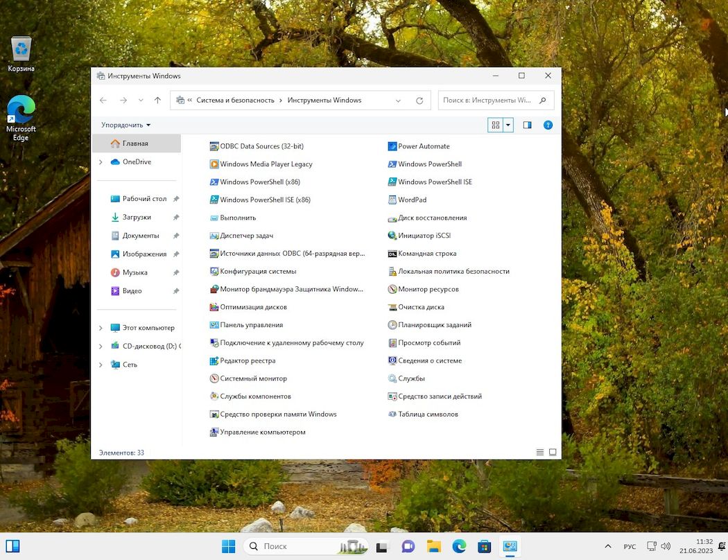Select Главная in navigation pane
This screenshot has height=560, width=728.
coord(137,143)
